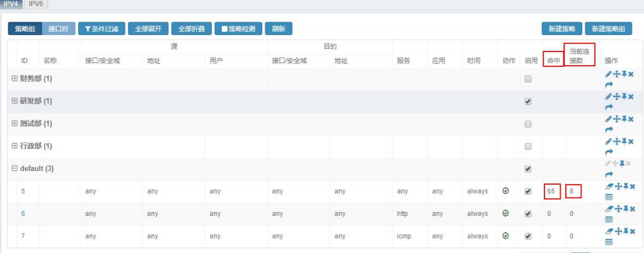Disable policy 7 via its checkbox
The image size is (644, 253).
click(528, 236)
